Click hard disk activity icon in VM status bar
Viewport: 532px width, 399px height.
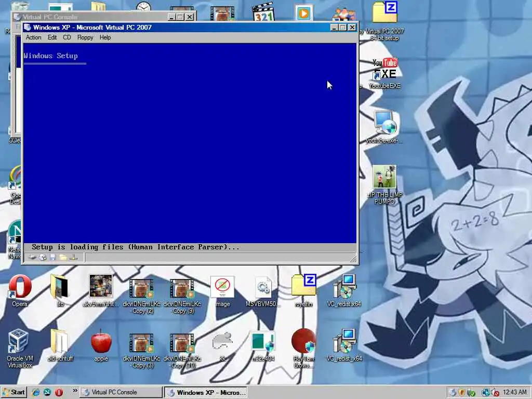tap(32, 258)
